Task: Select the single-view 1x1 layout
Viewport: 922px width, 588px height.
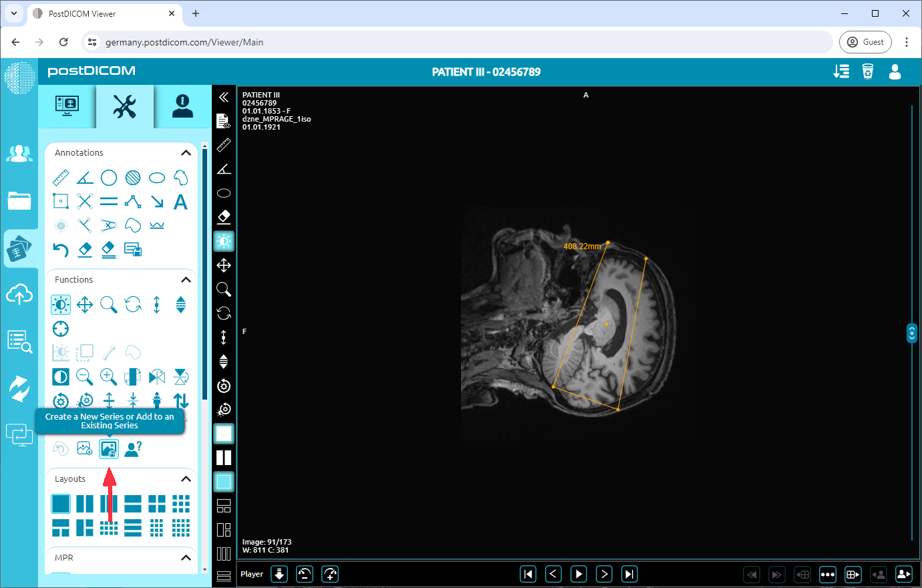Action: coord(61,503)
